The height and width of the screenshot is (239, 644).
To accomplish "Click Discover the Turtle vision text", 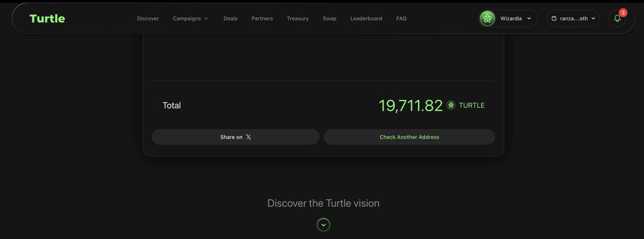I will 324,204.
